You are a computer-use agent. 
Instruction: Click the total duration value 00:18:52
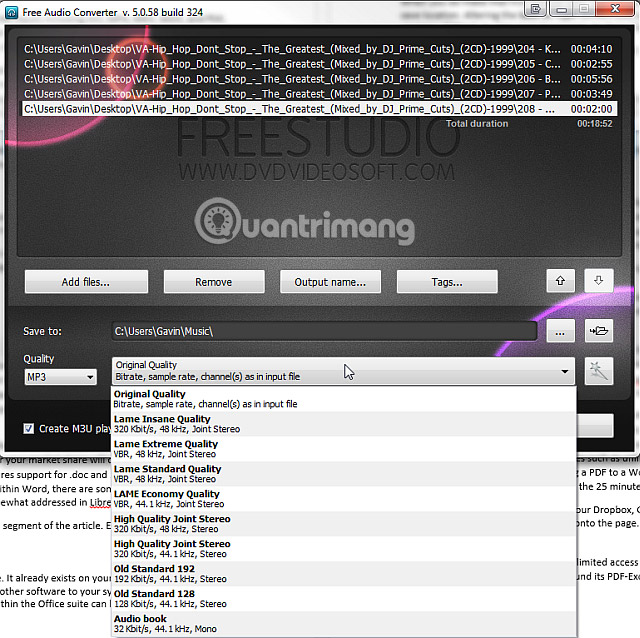(595, 124)
